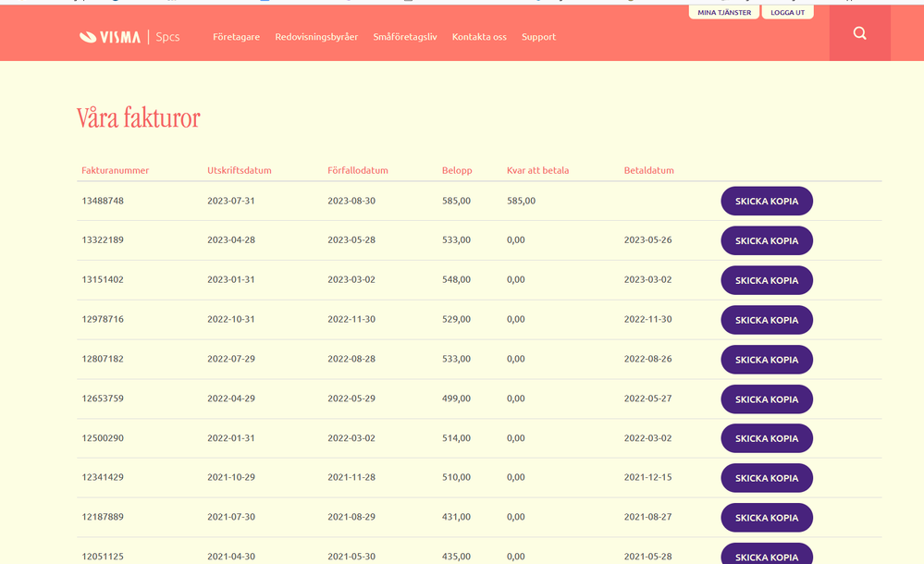Send copy of invoice 12051125

tap(767, 554)
